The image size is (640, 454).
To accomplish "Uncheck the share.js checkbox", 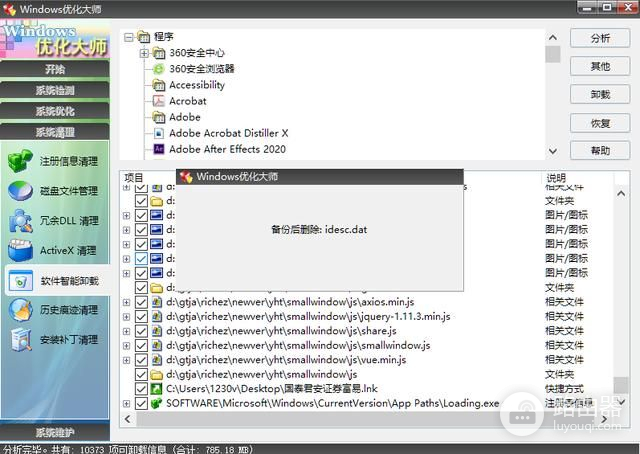I will pyautogui.click(x=141, y=331).
